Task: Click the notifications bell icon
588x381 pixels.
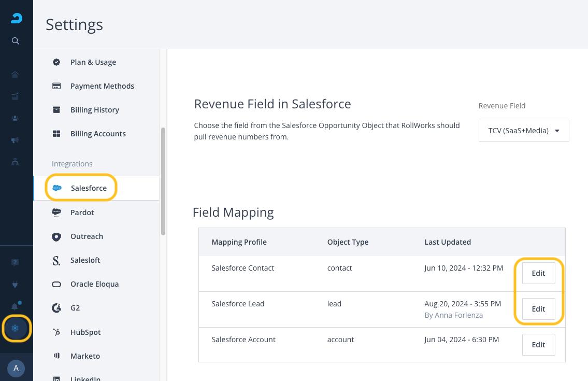Action: tap(15, 306)
